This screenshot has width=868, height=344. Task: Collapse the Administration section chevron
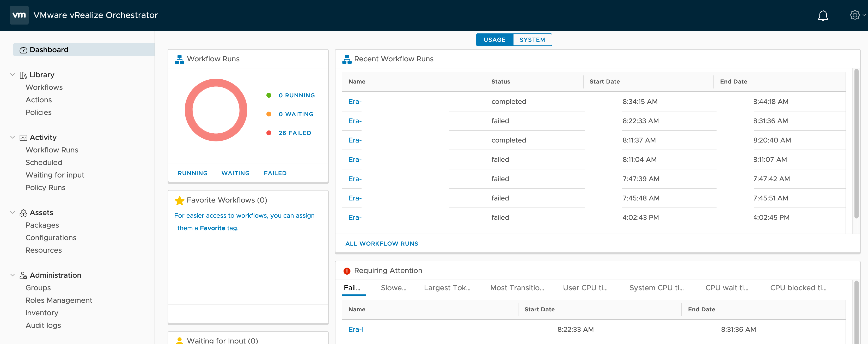coord(13,275)
